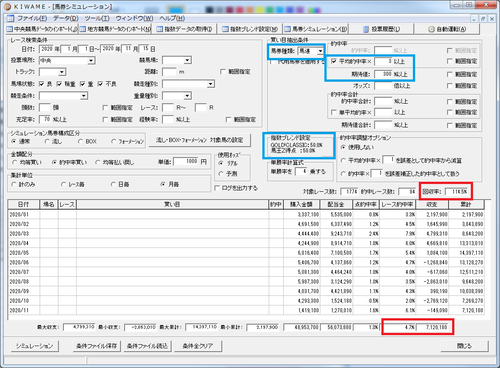Expand the 競走条件 combo box
Image resolution: width=500 pixels, height=368 pixels.
[84, 96]
